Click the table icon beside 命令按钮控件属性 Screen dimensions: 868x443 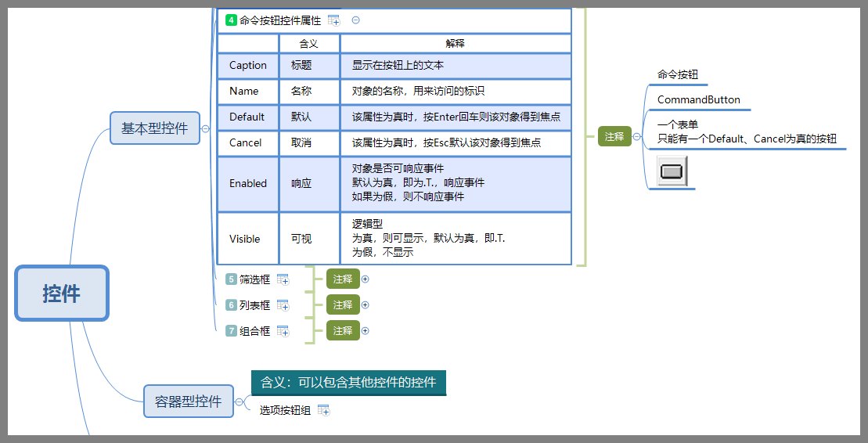coord(333,20)
